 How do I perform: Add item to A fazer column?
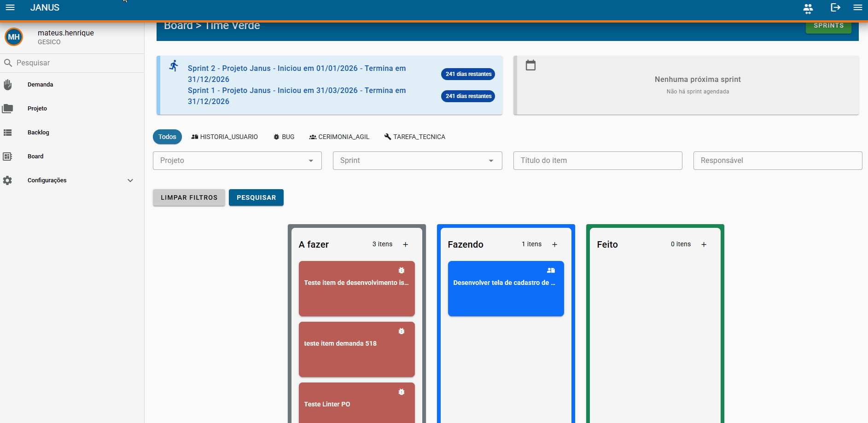click(x=406, y=244)
